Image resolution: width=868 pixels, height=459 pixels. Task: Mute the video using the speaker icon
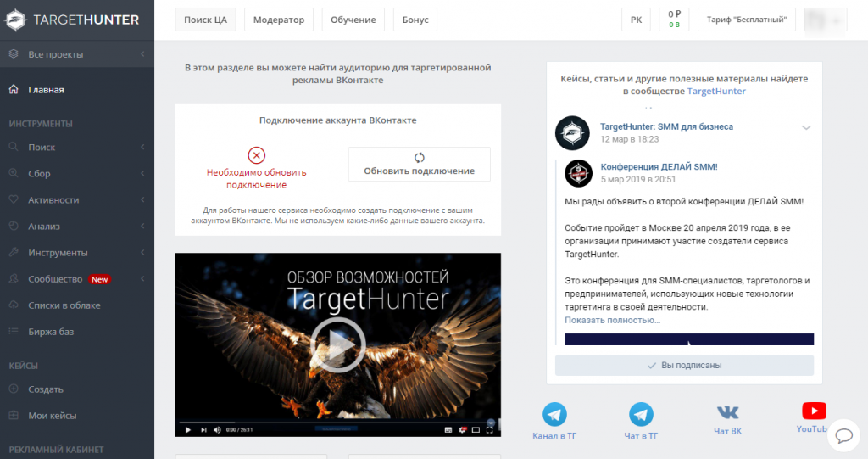(217, 429)
